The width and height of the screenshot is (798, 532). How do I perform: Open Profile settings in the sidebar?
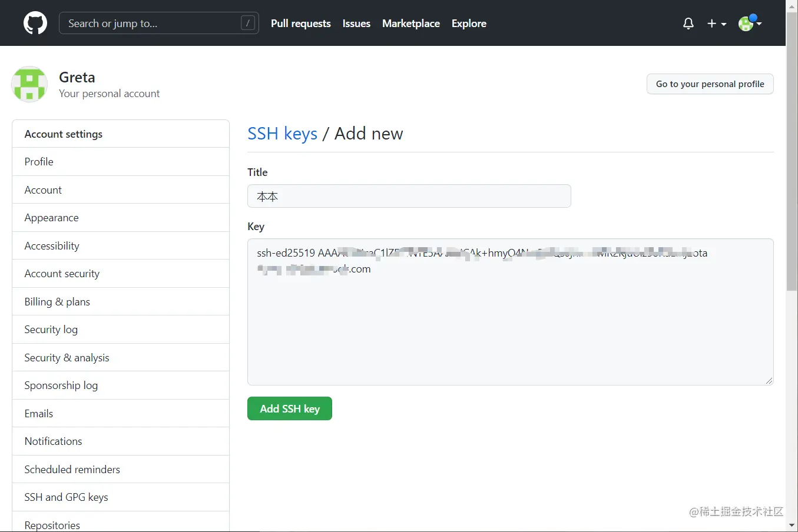coord(121,162)
